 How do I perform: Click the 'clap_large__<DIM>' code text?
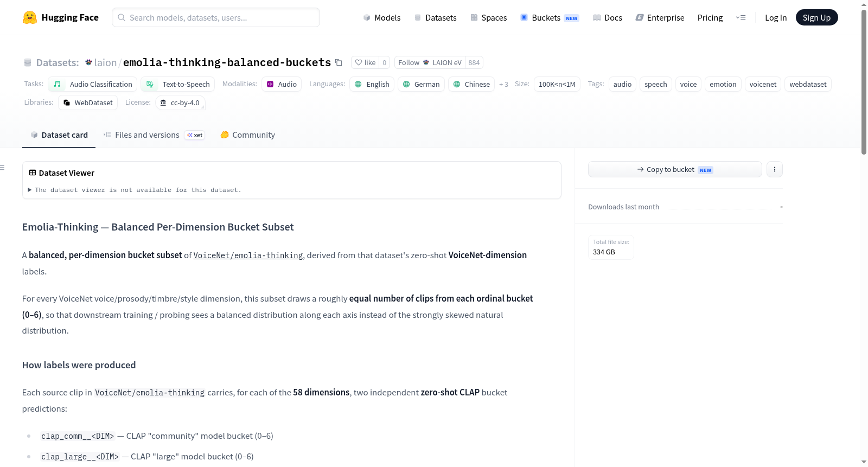tap(80, 457)
